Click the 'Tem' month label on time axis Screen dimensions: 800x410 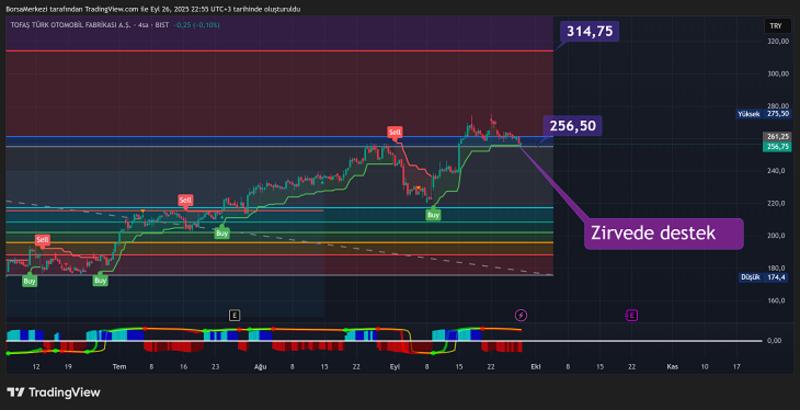click(119, 367)
